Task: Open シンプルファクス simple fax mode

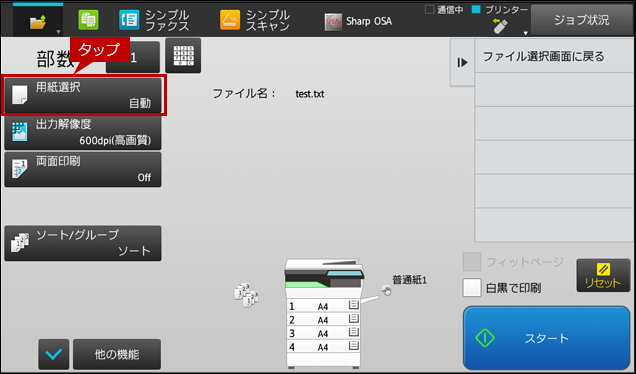Action: (155, 20)
